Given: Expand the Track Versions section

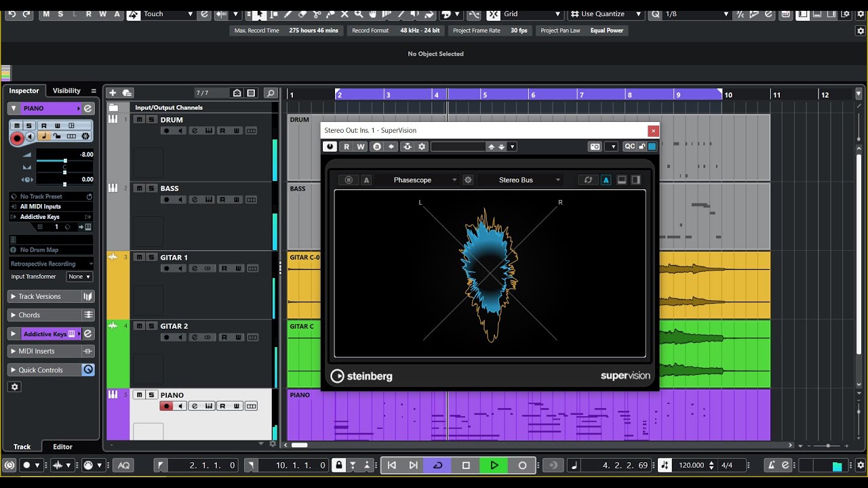Looking at the screenshot, I should pyautogui.click(x=45, y=296).
